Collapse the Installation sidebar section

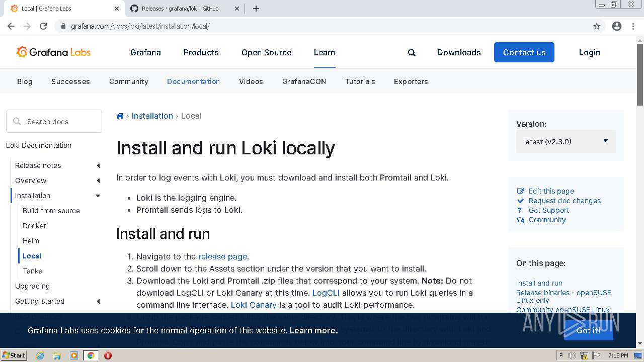(98, 196)
